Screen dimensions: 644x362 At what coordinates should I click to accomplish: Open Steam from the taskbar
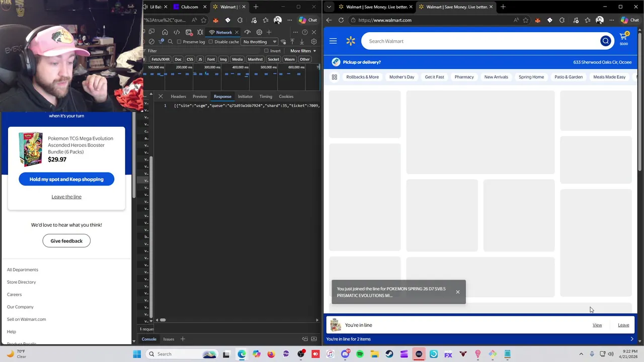pyautogui.click(x=389, y=354)
